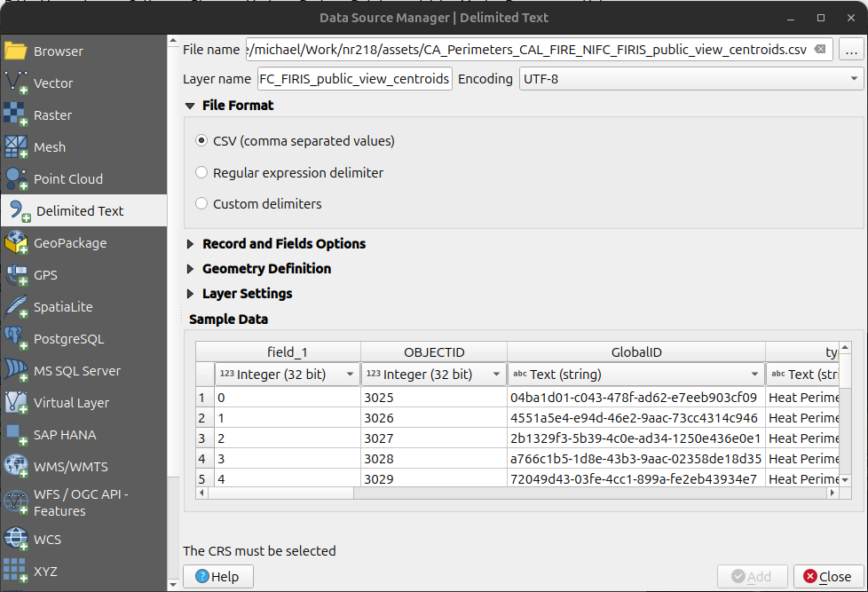
Task: Select the PostgreSQL elephant icon
Action: [x=16, y=338]
